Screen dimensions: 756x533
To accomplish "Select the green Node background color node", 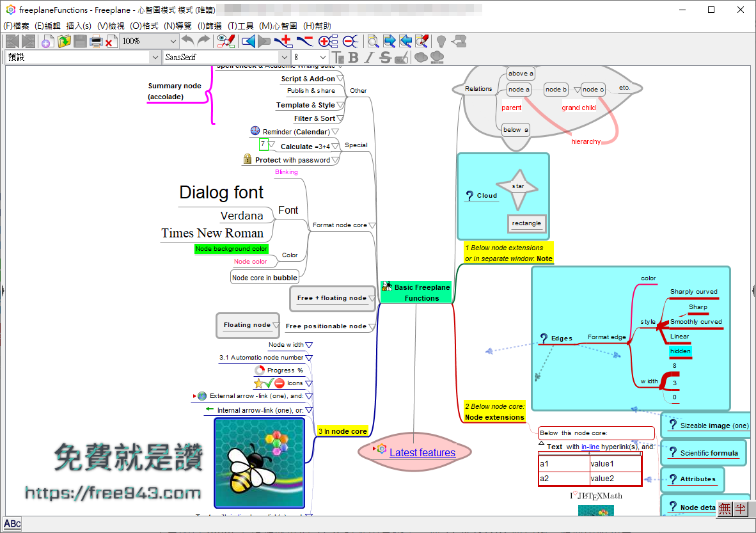I will pos(232,249).
